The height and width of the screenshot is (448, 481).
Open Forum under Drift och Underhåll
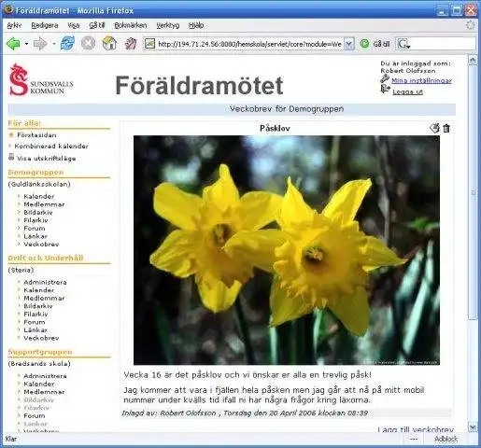(x=35, y=322)
